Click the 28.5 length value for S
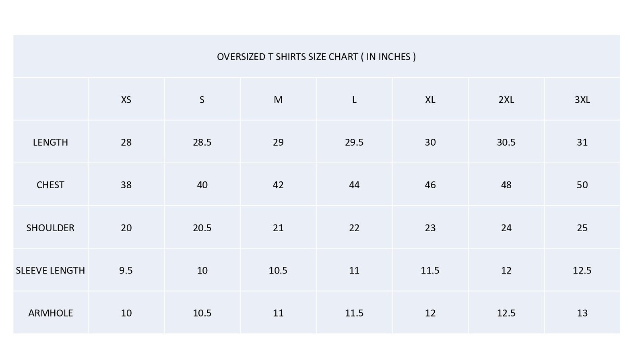The image size is (644, 362). [202, 142]
